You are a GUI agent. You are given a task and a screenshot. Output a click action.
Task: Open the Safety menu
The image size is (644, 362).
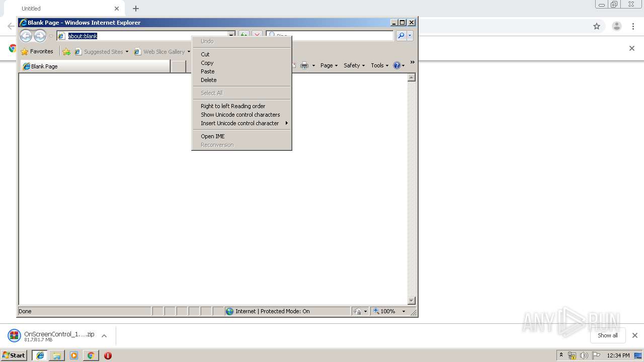[354, 65]
